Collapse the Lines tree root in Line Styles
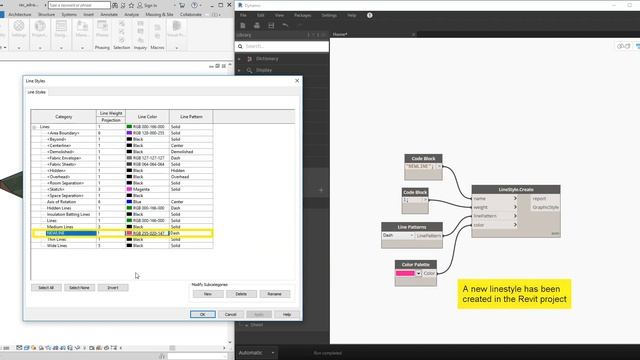The height and width of the screenshot is (360, 640). pos(34,127)
